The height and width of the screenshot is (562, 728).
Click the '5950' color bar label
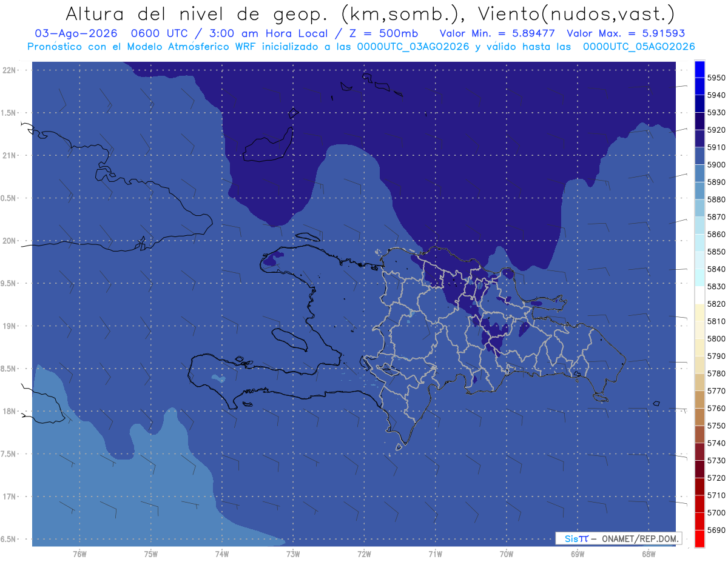pyautogui.click(x=716, y=78)
